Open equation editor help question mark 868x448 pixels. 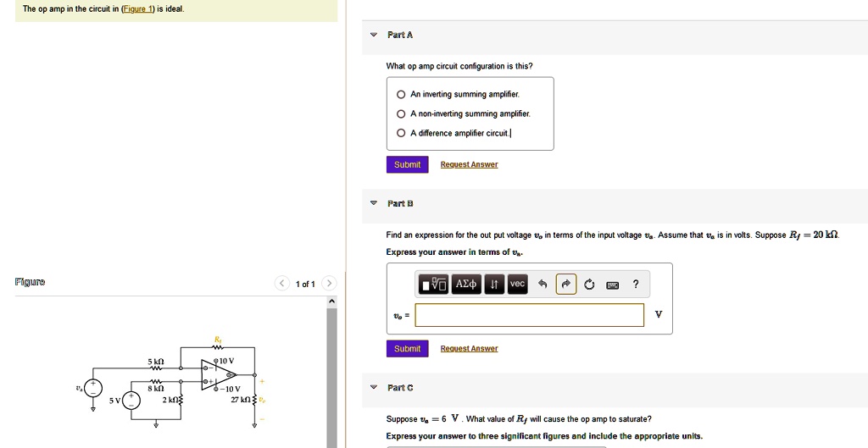636,285
